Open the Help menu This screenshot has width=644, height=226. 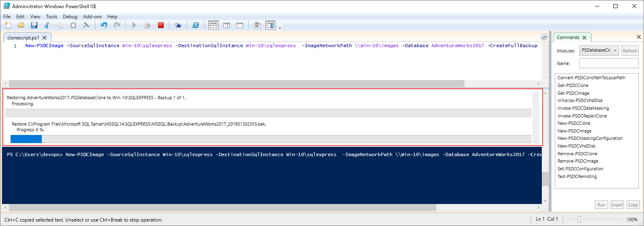(112, 17)
